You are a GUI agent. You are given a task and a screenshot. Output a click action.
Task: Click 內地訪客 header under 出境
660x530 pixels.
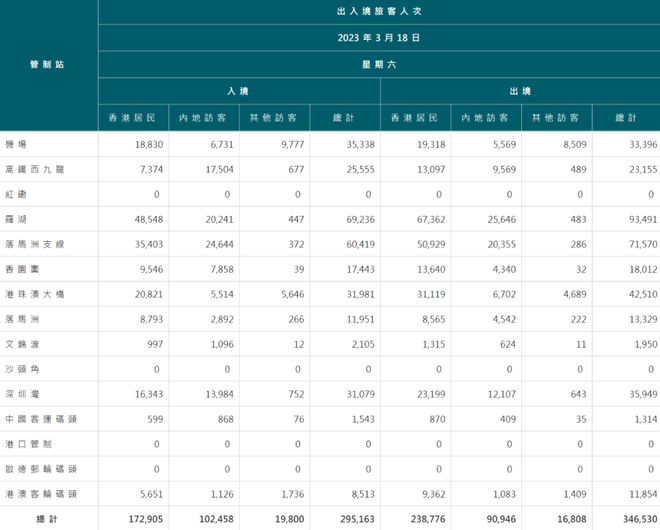[484, 118]
